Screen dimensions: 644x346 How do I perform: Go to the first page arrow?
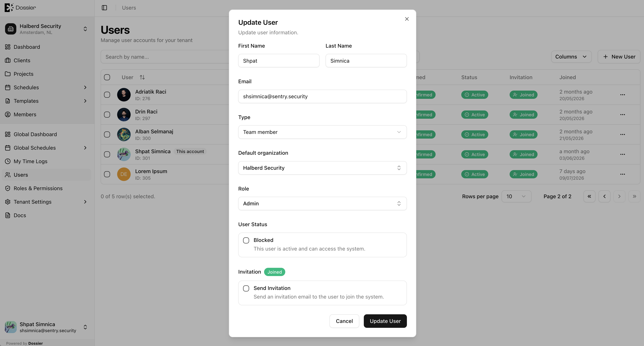tap(589, 196)
